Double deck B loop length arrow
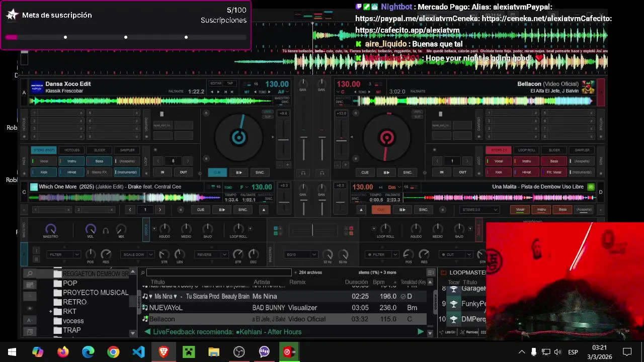 click(467, 161)
